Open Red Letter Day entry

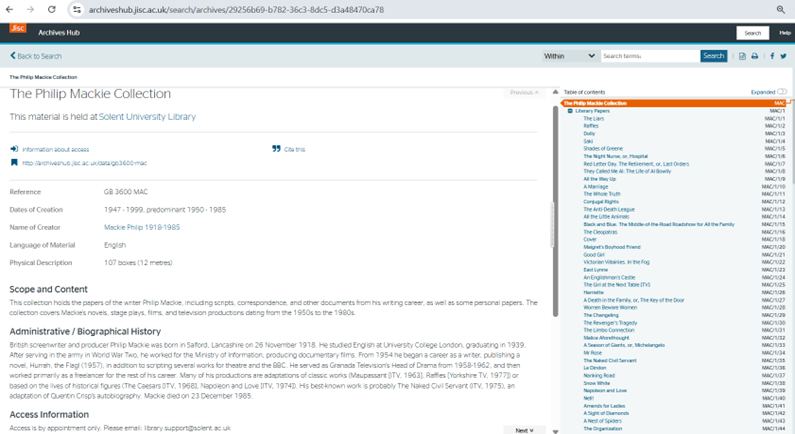point(636,164)
